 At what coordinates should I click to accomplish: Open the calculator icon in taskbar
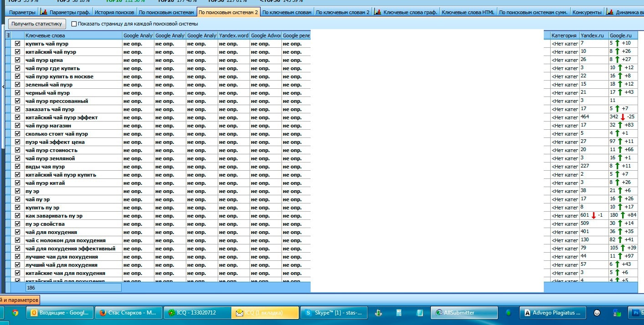399,313
